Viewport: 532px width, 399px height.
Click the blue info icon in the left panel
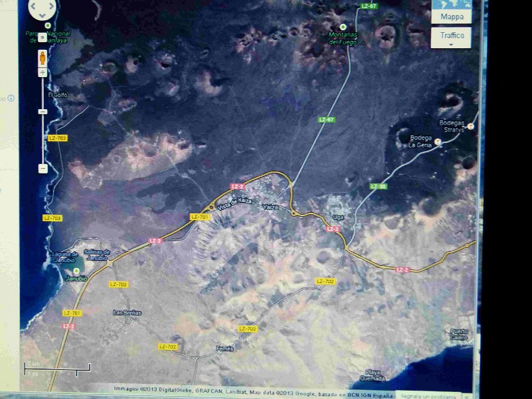coord(11,99)
